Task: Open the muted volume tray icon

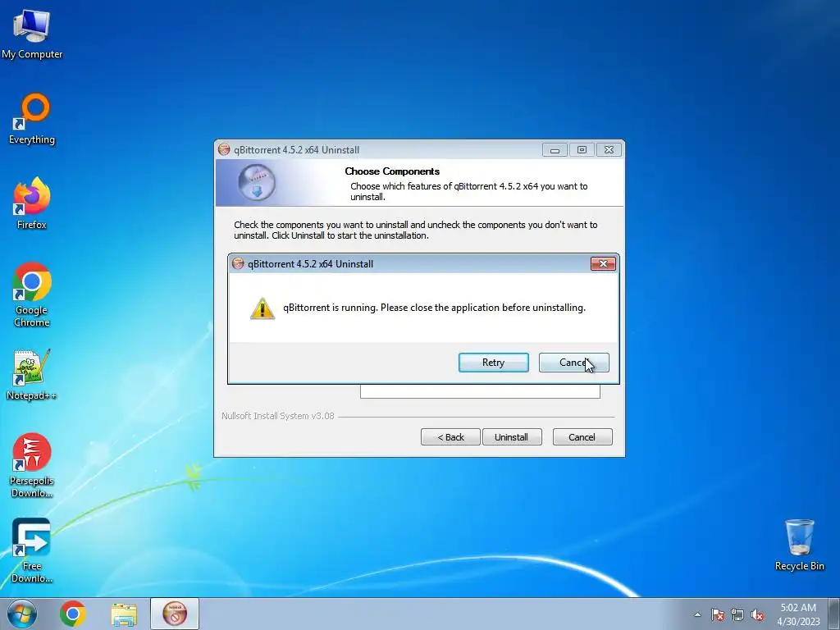Action: point(757,614)
